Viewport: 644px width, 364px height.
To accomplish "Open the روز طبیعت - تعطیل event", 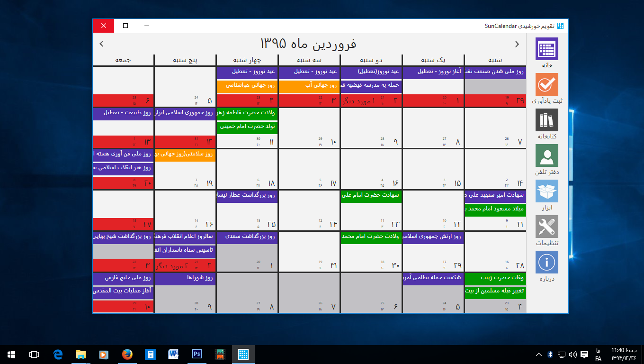I will [x=123, y=113].
